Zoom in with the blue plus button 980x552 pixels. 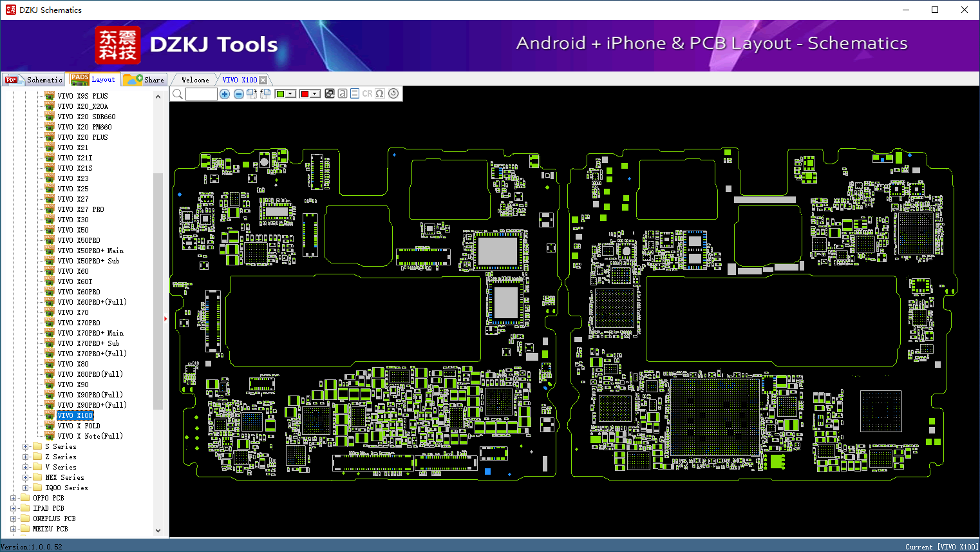(x=225, y=94)
